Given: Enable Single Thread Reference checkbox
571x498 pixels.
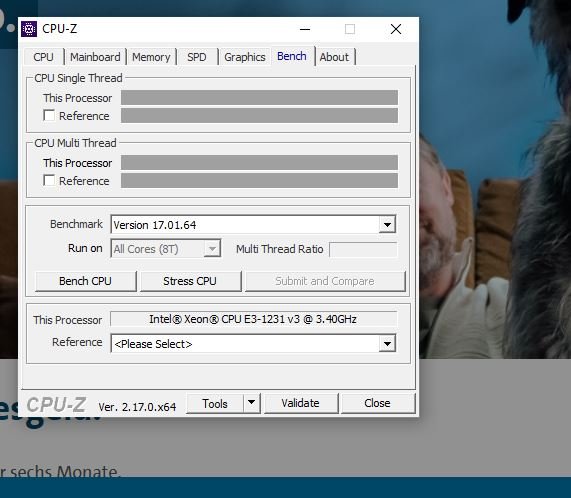Looking at the screenshot, I should click(49, 115).
